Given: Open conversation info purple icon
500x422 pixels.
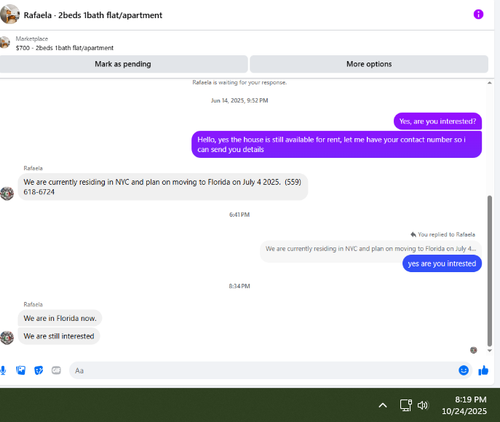Looking at the screenshot, I should (x=478, y=14).
